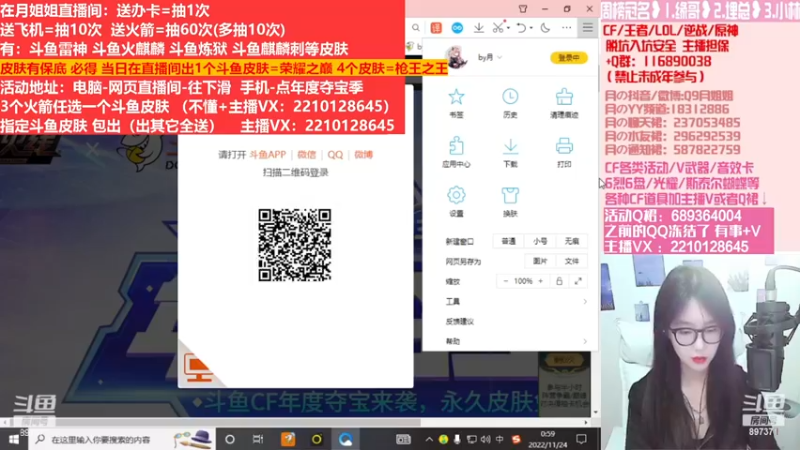Screen dimensions: 800x450
Task: Toggle the zoom lock icon
Action: coord(559,281)
